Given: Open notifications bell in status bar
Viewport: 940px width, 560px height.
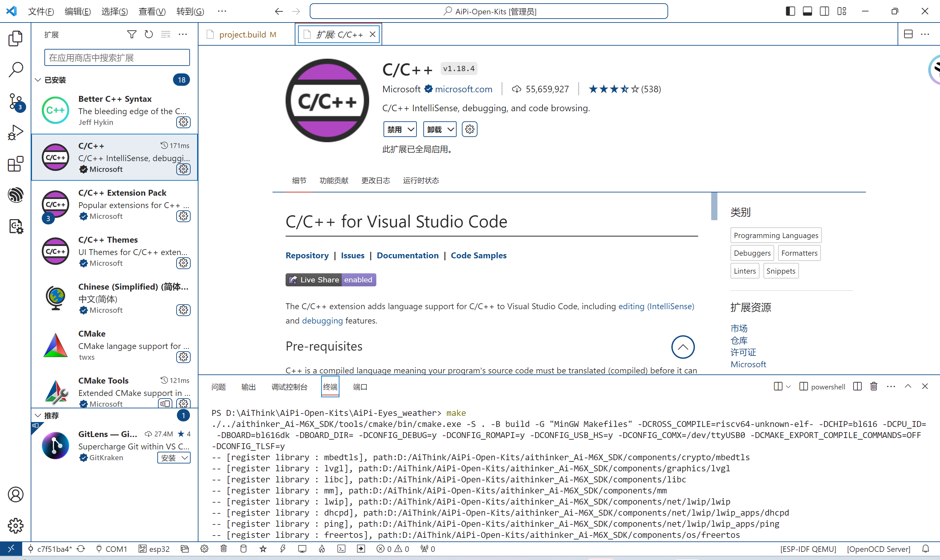Looking at the screenshot, I should tap(926, 549).
